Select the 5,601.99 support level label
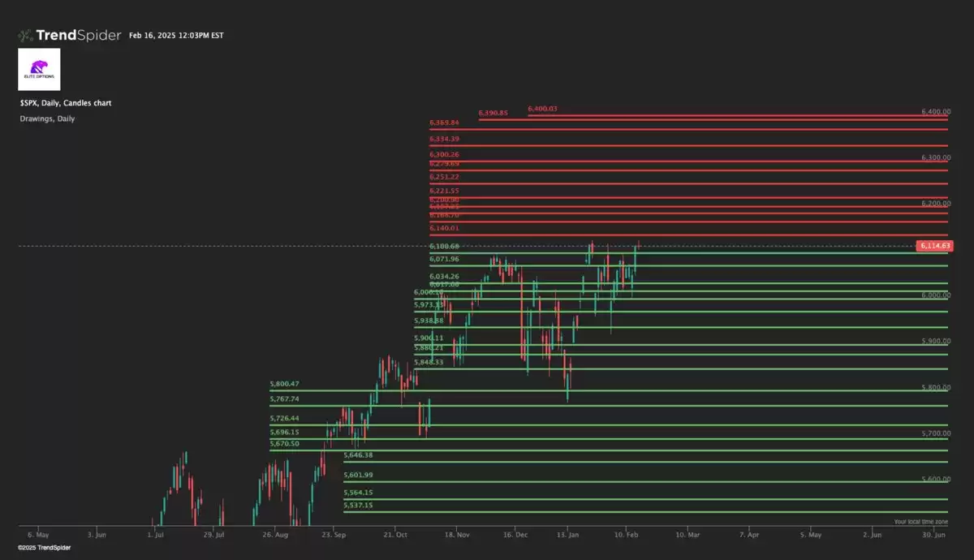 point(358,475)
